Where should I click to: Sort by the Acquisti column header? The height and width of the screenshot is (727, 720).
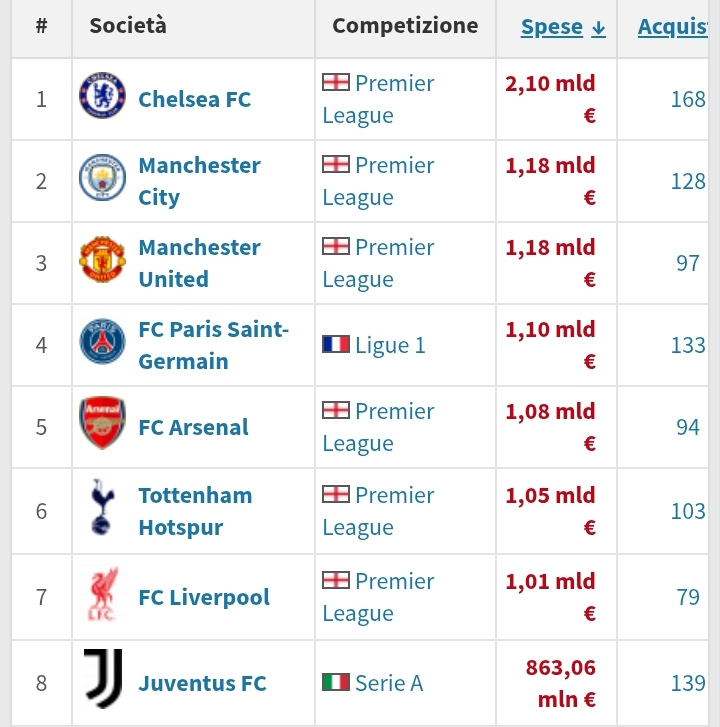[674, 27]
